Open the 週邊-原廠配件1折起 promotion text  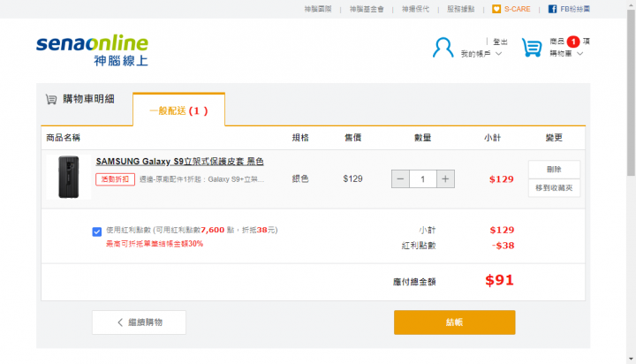click(x=201, y=179)
